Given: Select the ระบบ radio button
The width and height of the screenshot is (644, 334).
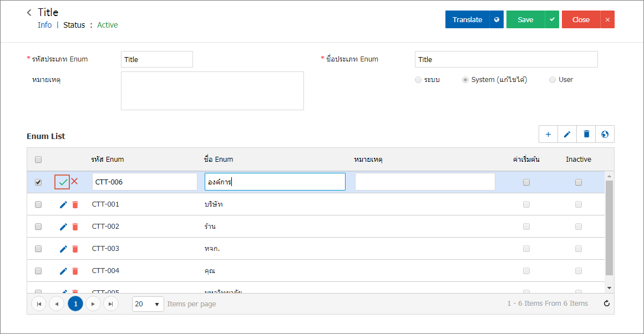Looking at the screenshot, I should tap(418, 80).
